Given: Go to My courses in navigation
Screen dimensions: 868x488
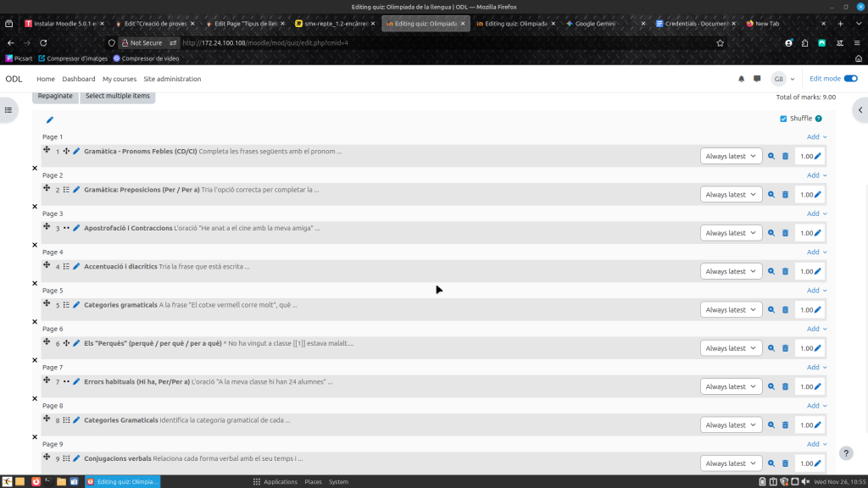Looking at the screenshot, I should [x=120, y=79].
